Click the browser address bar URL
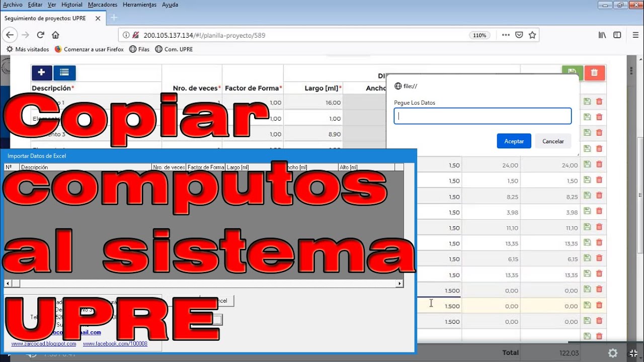The image size is (644, 362). click(x=204, y=35)
